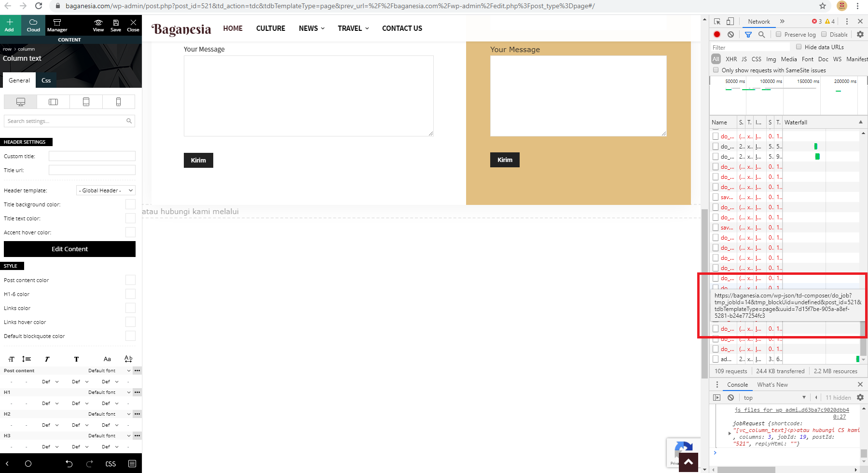Tick the checkbox of the first sav... request
Viewport: 868px width, 473px height.
[716, 197]
